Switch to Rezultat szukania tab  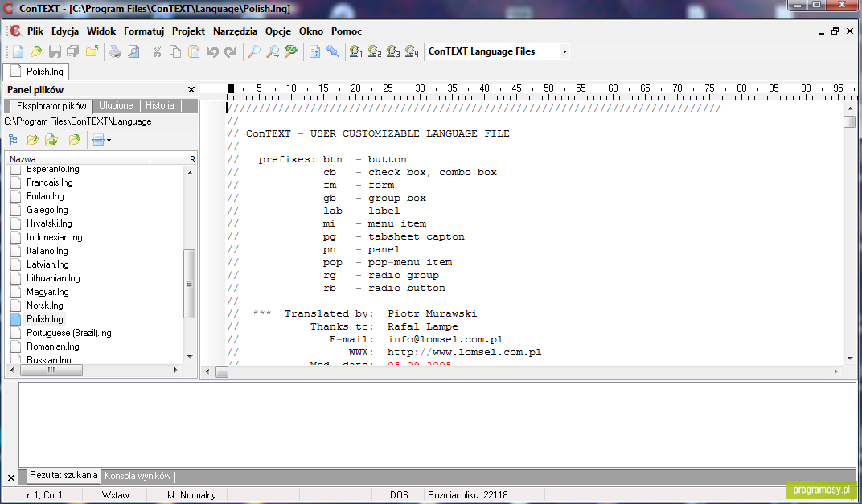click(x=64, y=475)
